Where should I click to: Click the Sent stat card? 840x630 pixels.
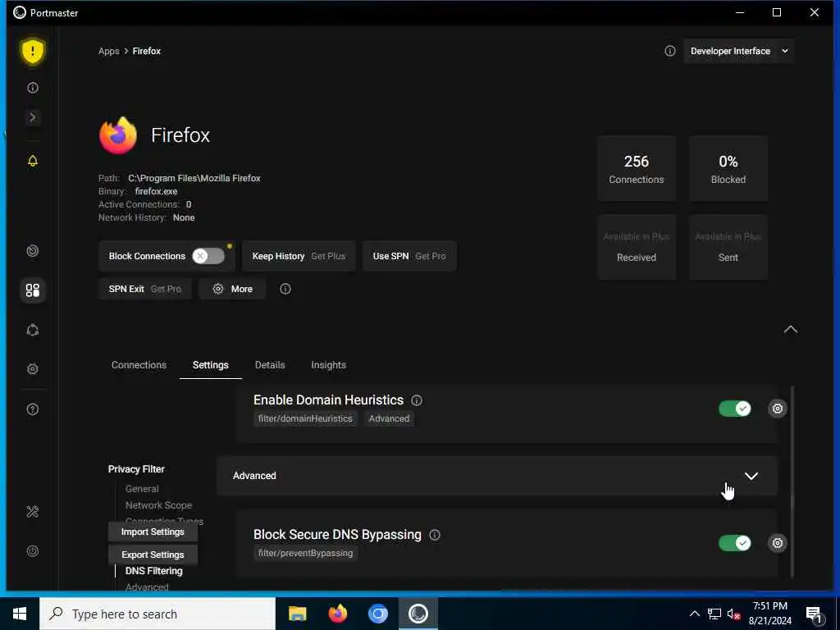pyautogui.click(x=728, y=248)
